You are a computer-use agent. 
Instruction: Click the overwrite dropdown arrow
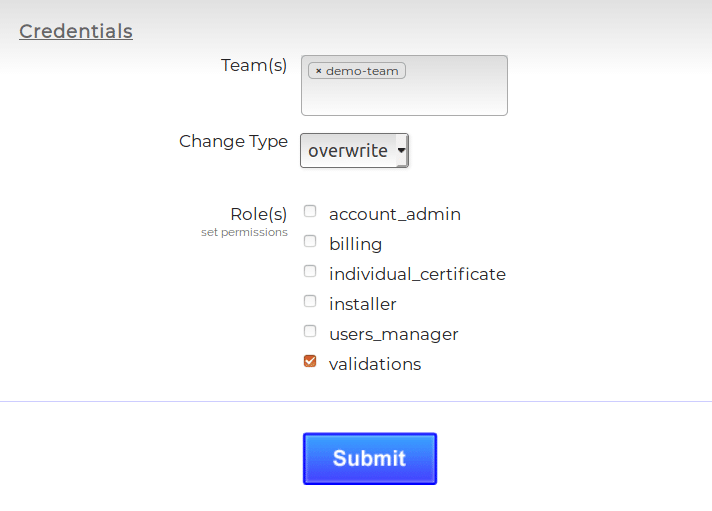tap(401, 151)
